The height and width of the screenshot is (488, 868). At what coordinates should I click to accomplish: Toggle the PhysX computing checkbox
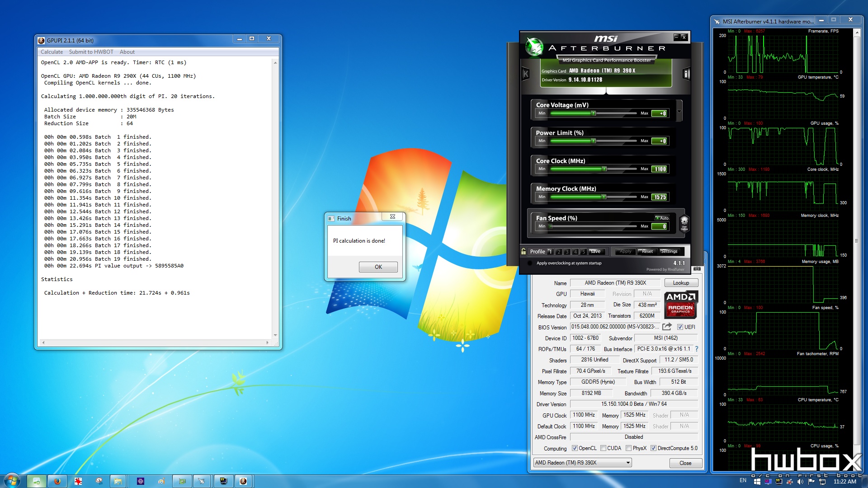pos(628,448)
